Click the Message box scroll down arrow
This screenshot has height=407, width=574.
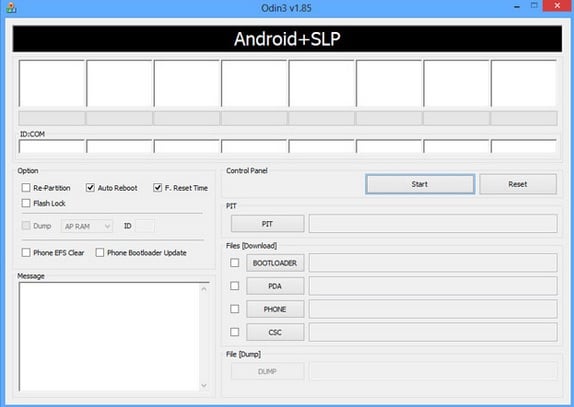pos(204,385)
